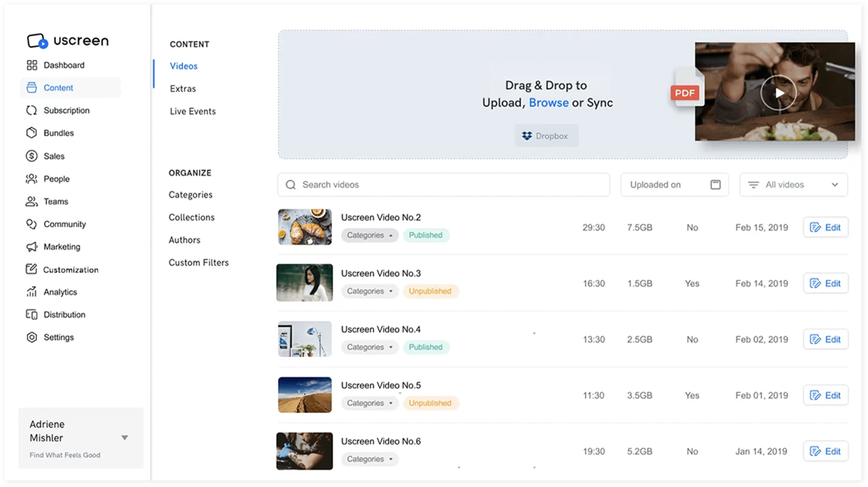Open the Live Events section
The width and height of the screenshot is (868, 487).
coord(192,111)
